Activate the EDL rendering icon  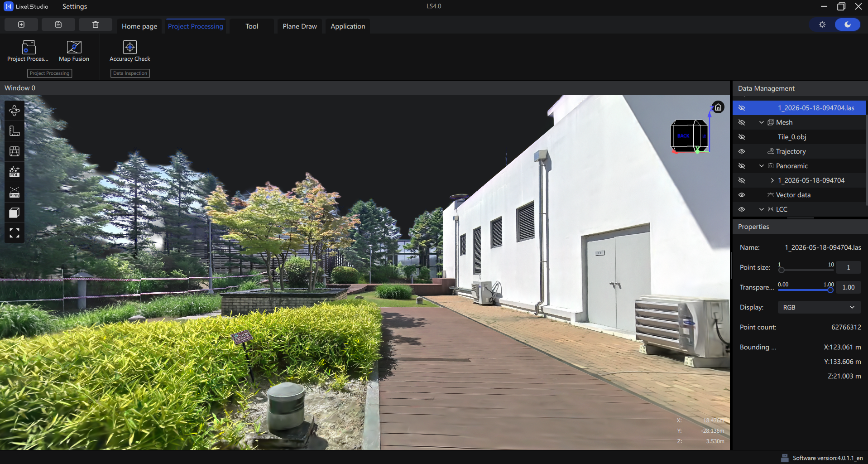coord(14,172)
